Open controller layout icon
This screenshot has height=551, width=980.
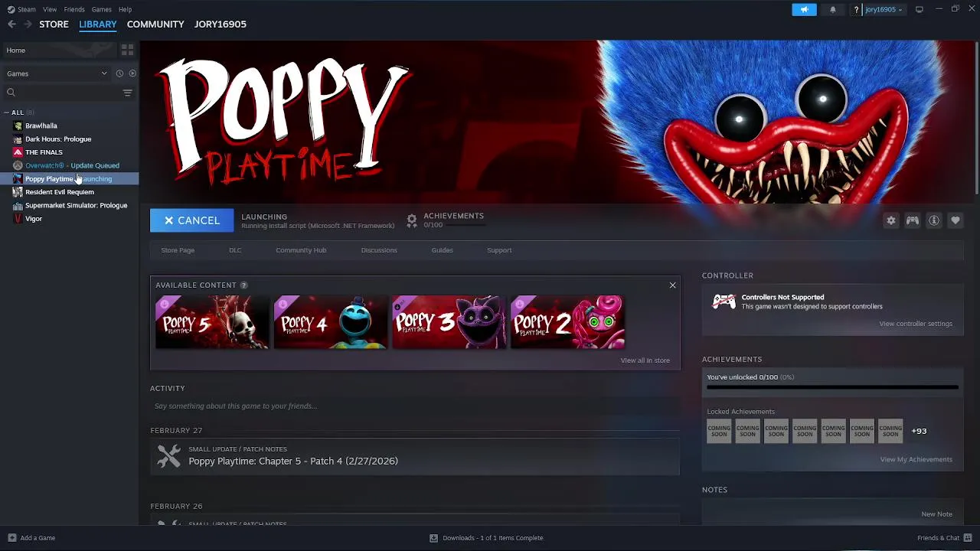click(x=912, y=220)
